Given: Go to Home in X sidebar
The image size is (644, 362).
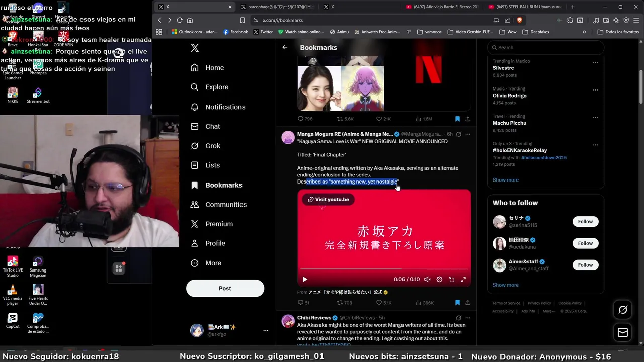Looking at the screenshot, I should 207,68.
